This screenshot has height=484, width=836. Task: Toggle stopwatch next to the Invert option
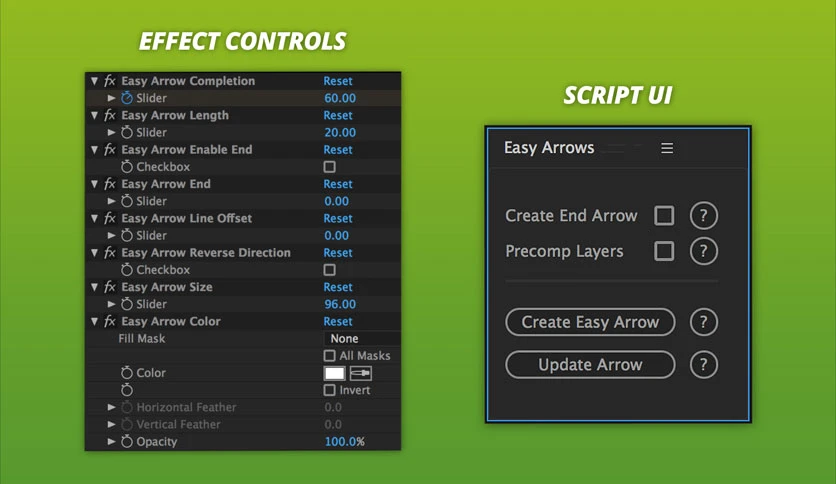click(x=127, y=390)
